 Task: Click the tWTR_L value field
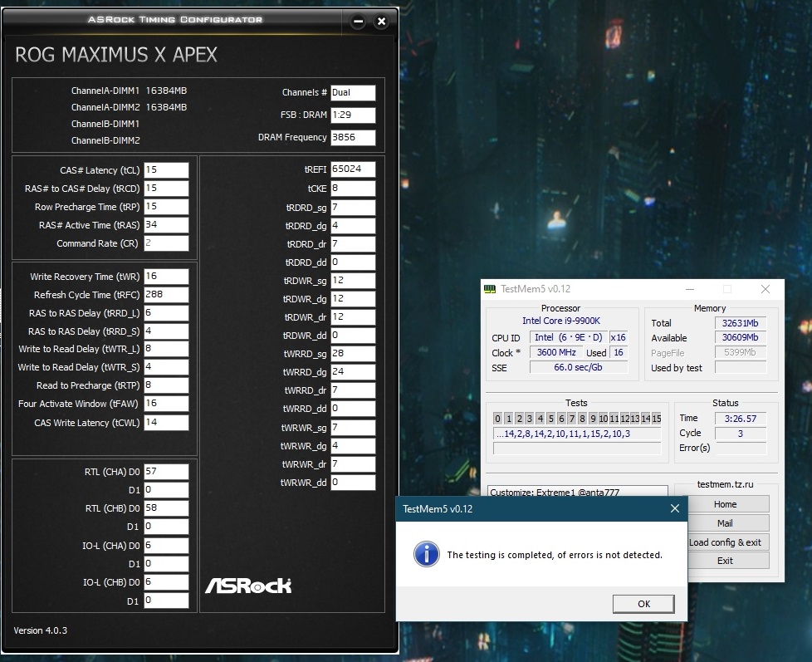166,349
